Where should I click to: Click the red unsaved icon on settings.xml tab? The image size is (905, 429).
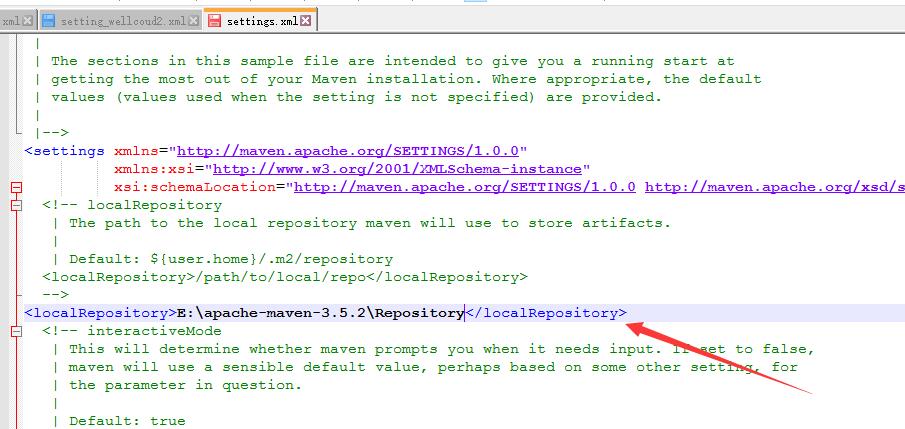215,21
